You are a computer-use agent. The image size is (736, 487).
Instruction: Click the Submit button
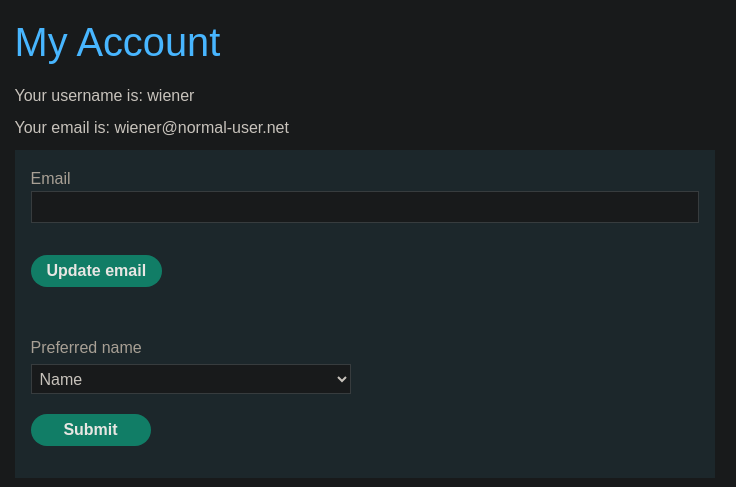(x=91, y=430)
